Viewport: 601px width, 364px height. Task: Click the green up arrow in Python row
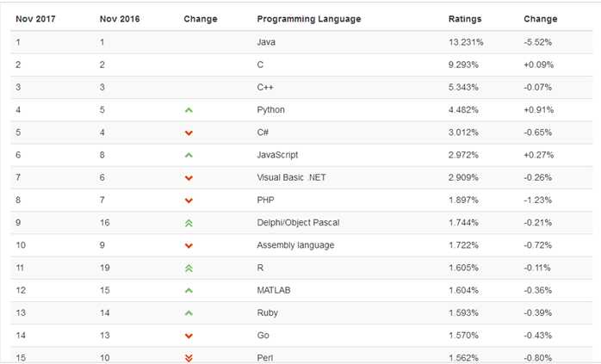click(189, 110)
